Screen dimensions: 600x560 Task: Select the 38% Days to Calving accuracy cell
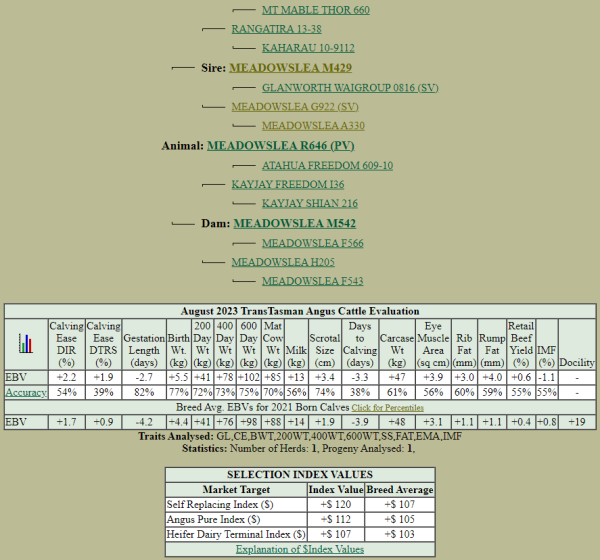(360, 392)
